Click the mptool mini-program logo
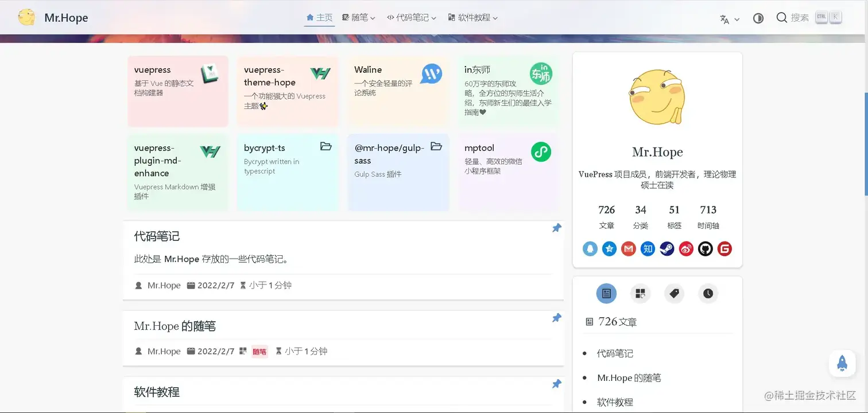Viewport: 868px width, 413px height. [541, 152]
